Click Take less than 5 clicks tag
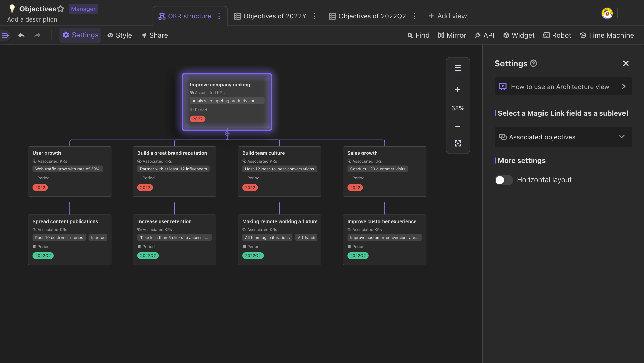The image size is (644, 363). (x=174, y=238)
